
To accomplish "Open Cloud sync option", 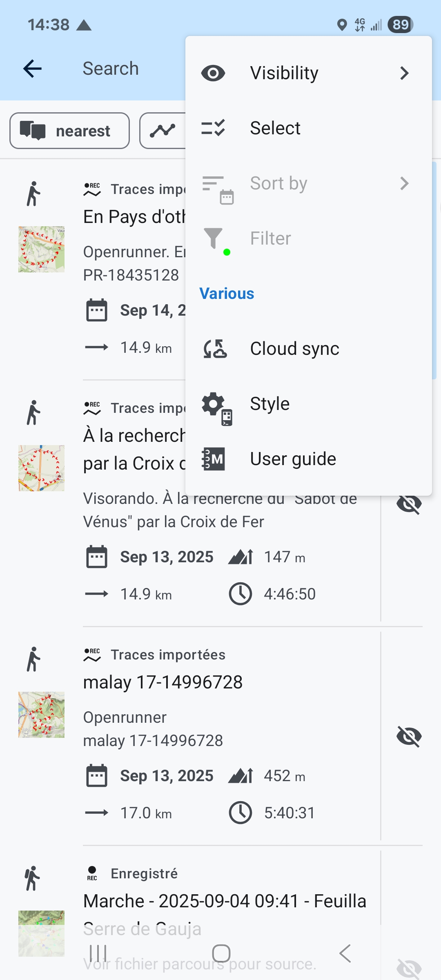I will (294, 349).
